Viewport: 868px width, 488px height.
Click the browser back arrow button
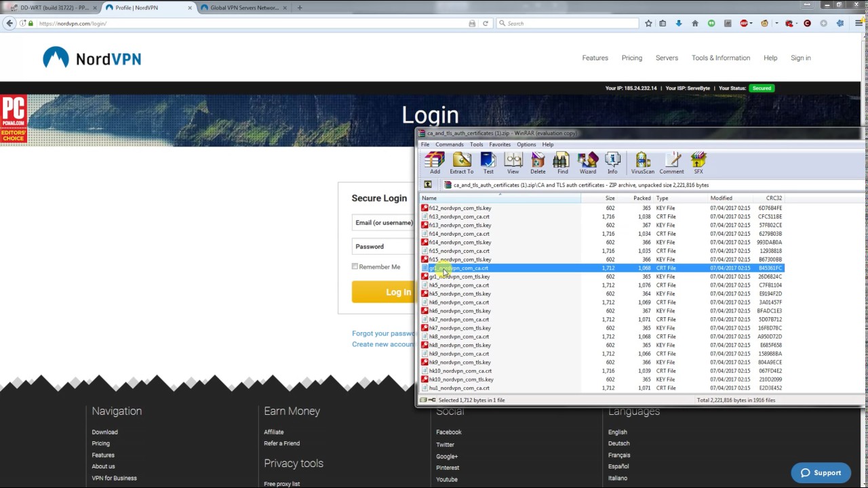(x=9, y=23)
